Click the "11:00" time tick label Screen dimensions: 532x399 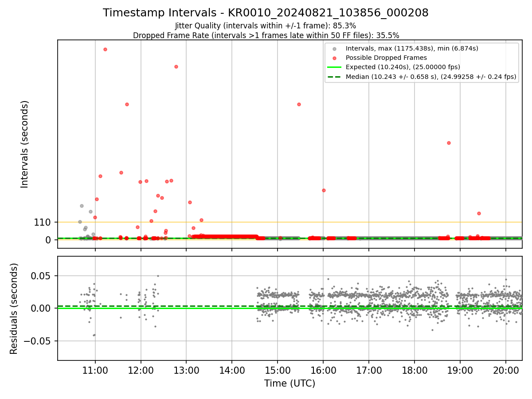pos(95,370)
